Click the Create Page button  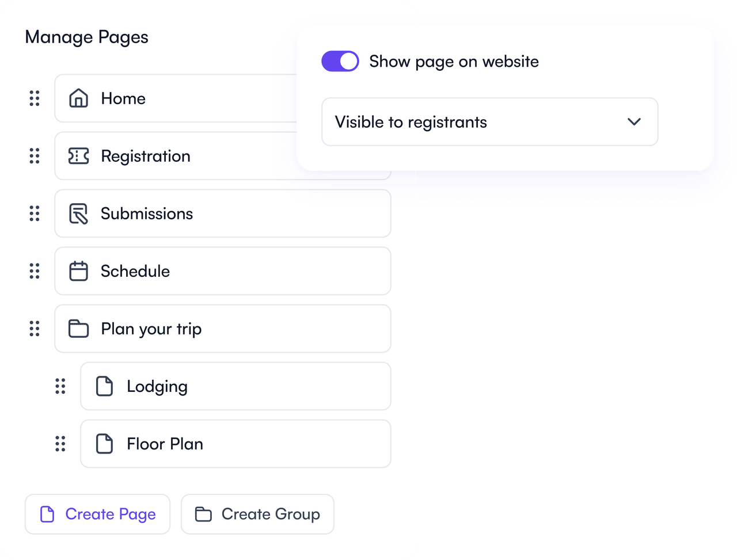[97, 514]
